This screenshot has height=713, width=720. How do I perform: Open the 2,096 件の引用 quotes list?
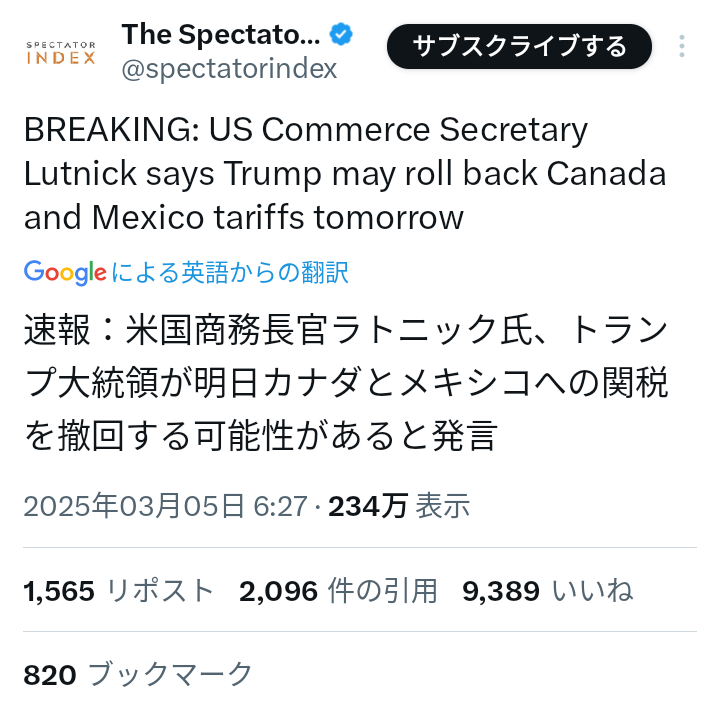[x=338, y=591]
